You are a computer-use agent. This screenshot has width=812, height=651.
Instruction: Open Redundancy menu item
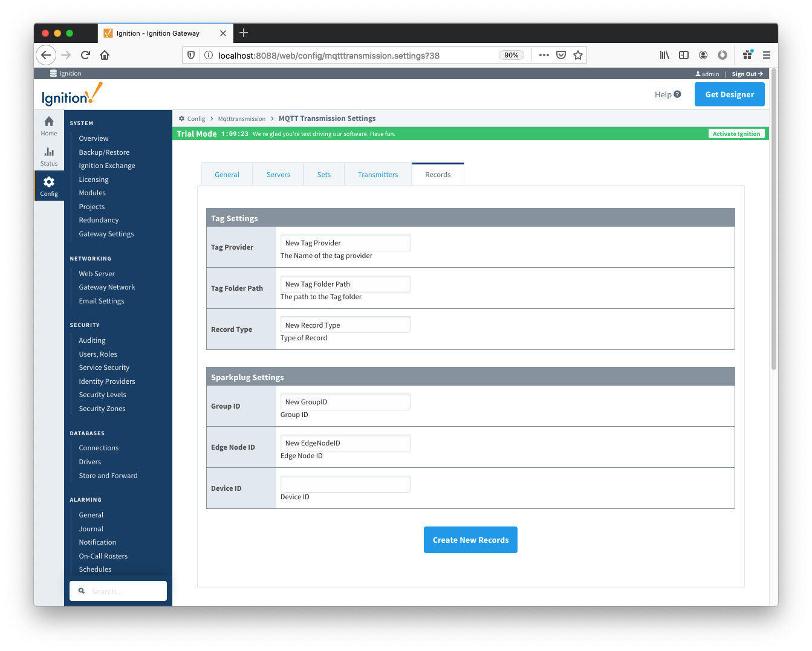99,220
